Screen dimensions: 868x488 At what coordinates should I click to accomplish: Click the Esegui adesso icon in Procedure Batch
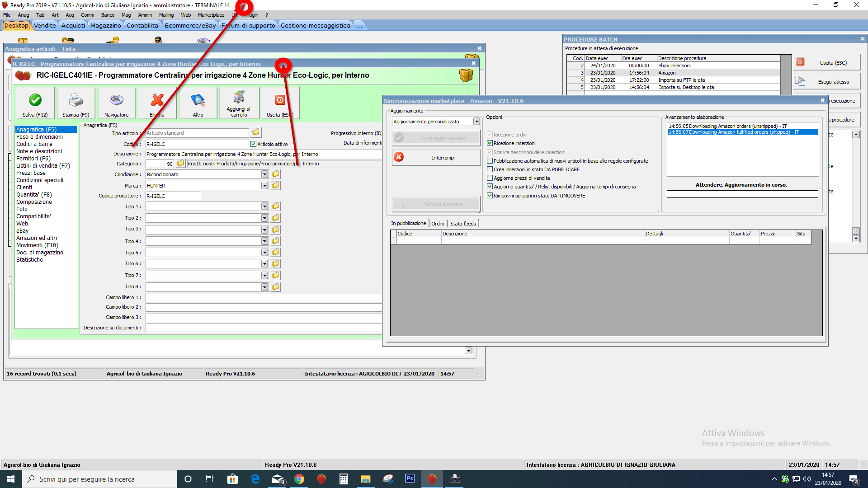801,81
